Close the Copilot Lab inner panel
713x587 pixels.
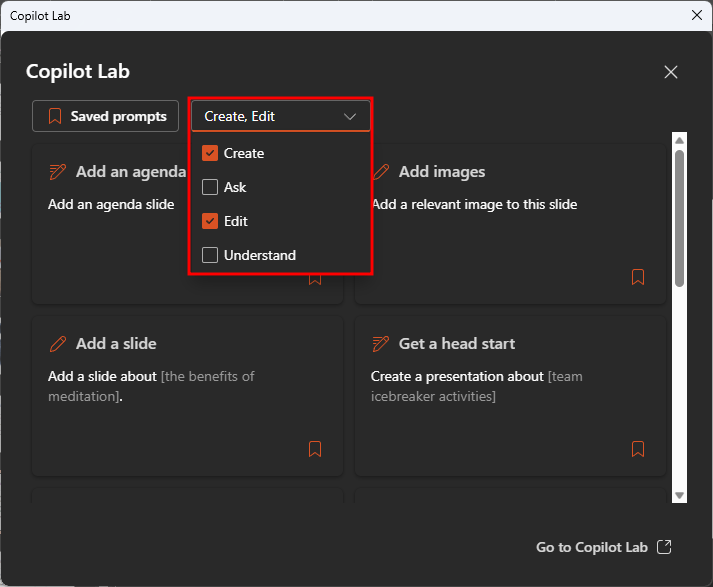671,72
